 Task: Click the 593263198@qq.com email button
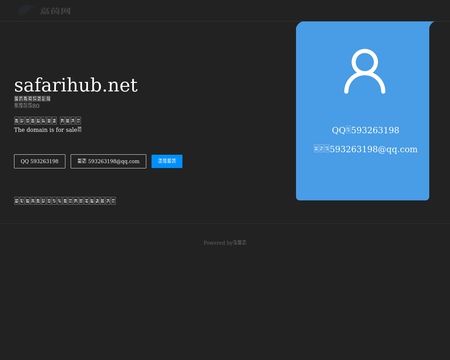(x=108, y=161)
